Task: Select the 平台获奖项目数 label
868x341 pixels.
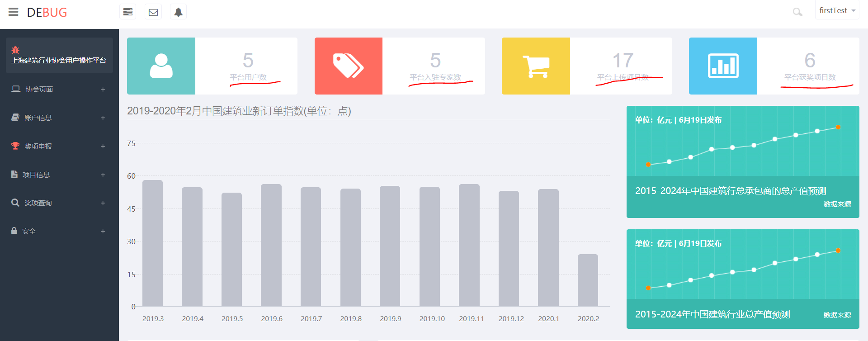Action: coord(810,77)
